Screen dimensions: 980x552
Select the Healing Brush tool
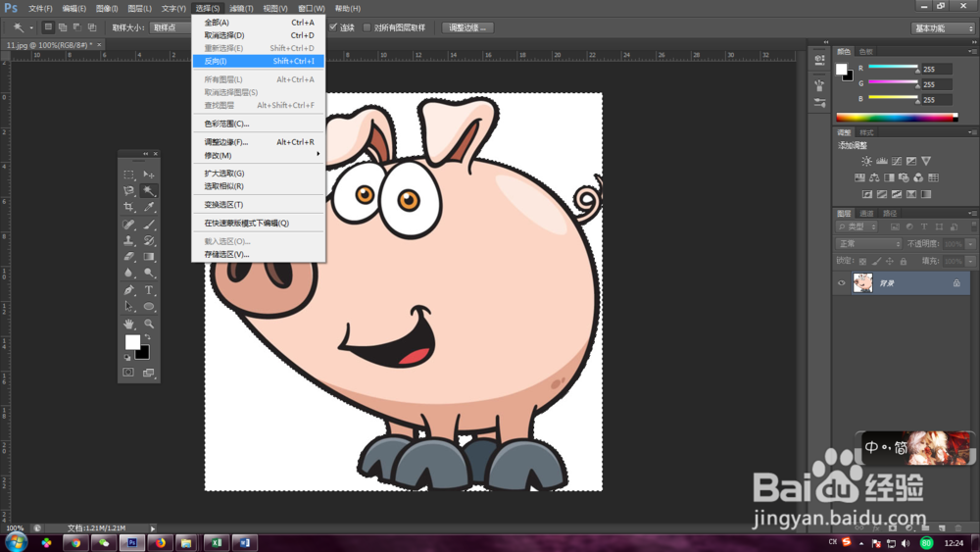point(128,224)
